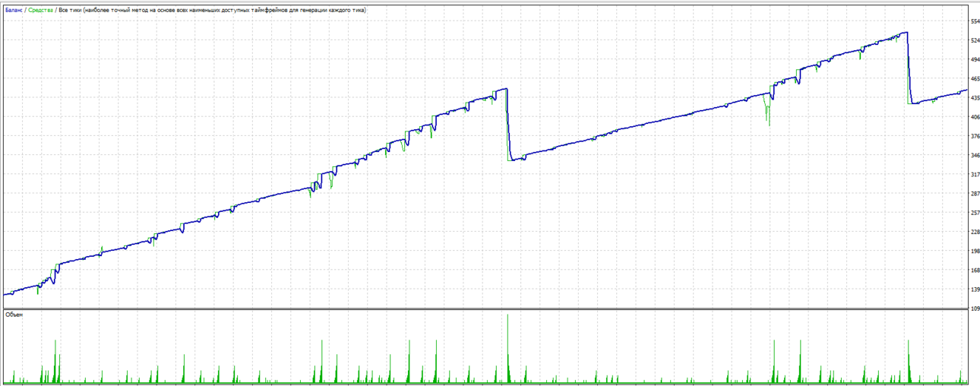Click the green 'Средства' legend label

click(41, 11)
